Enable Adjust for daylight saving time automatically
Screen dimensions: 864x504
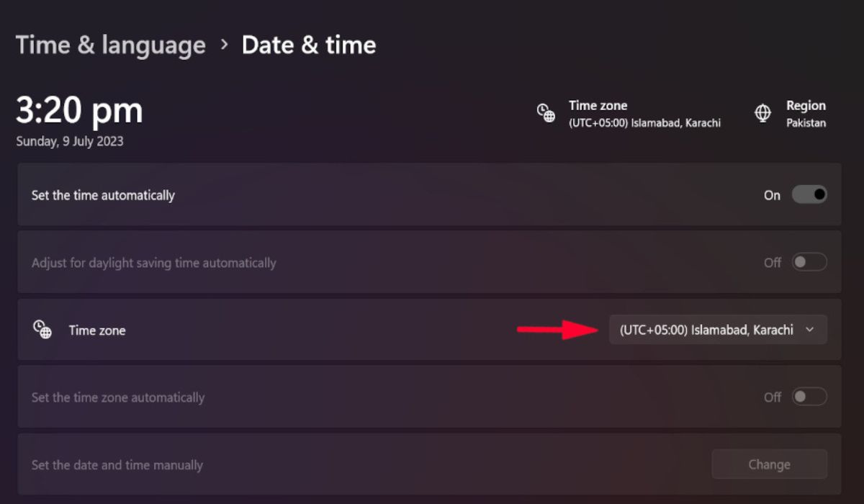[x=809, y=262]
